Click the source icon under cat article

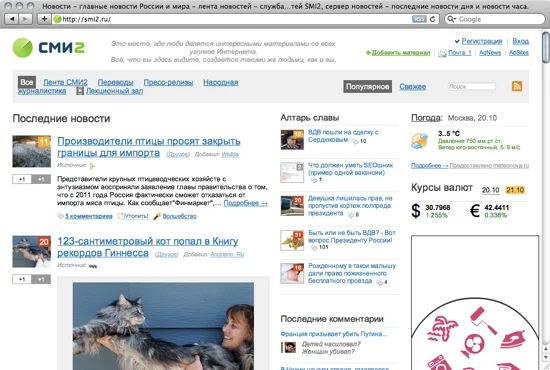93,266
